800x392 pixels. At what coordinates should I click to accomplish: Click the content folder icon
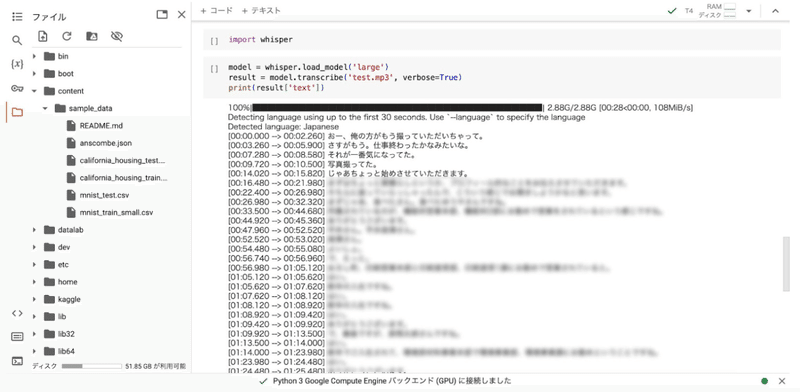click(49, 91)
